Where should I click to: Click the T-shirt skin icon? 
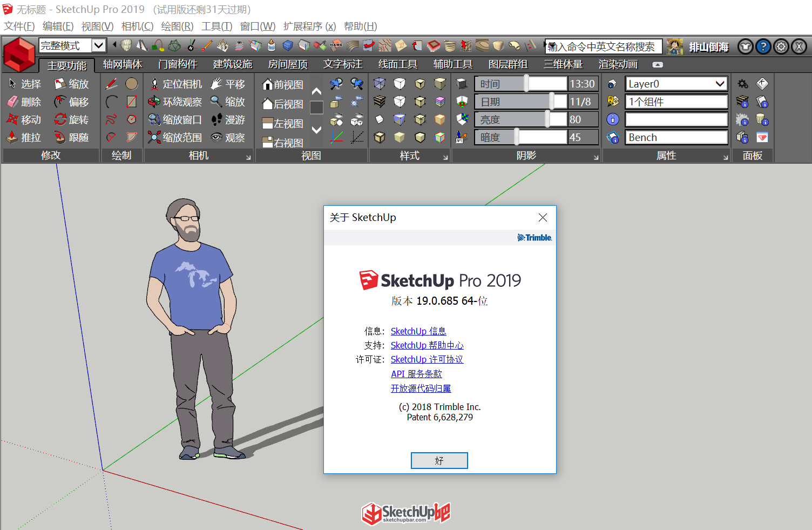[746, 47]
